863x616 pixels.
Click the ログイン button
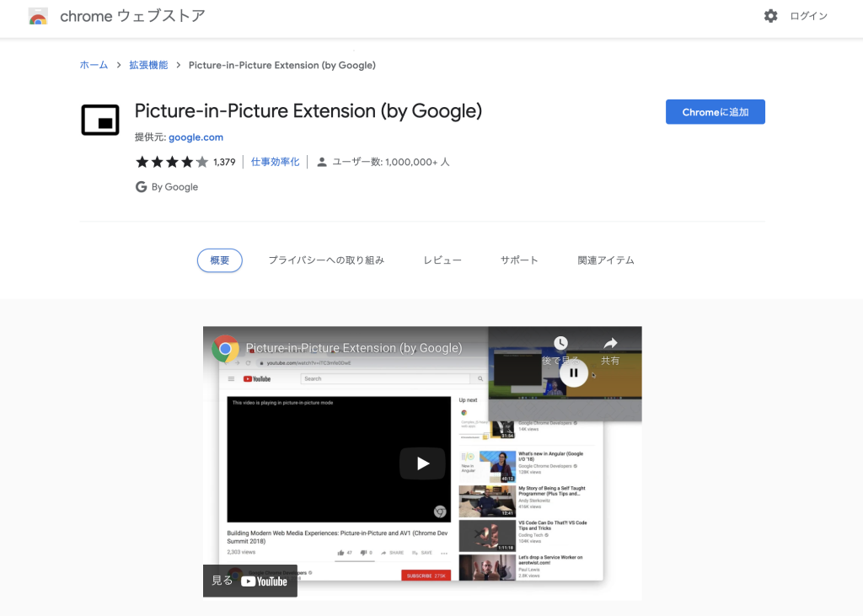click(810, 16)
